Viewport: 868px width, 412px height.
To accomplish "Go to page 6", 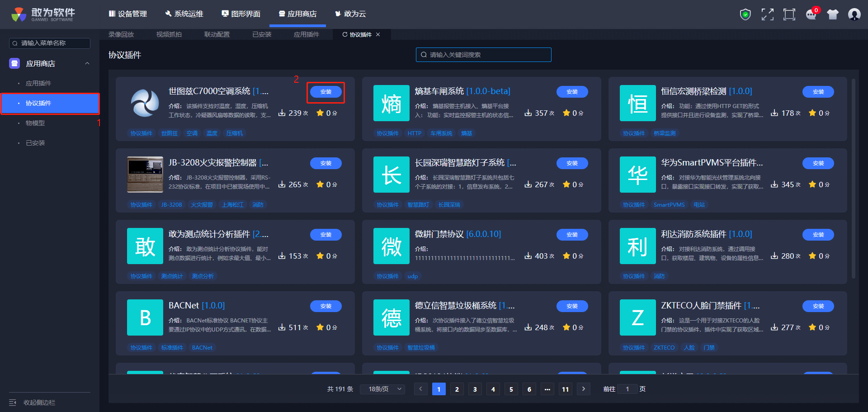I will [529, 389].
